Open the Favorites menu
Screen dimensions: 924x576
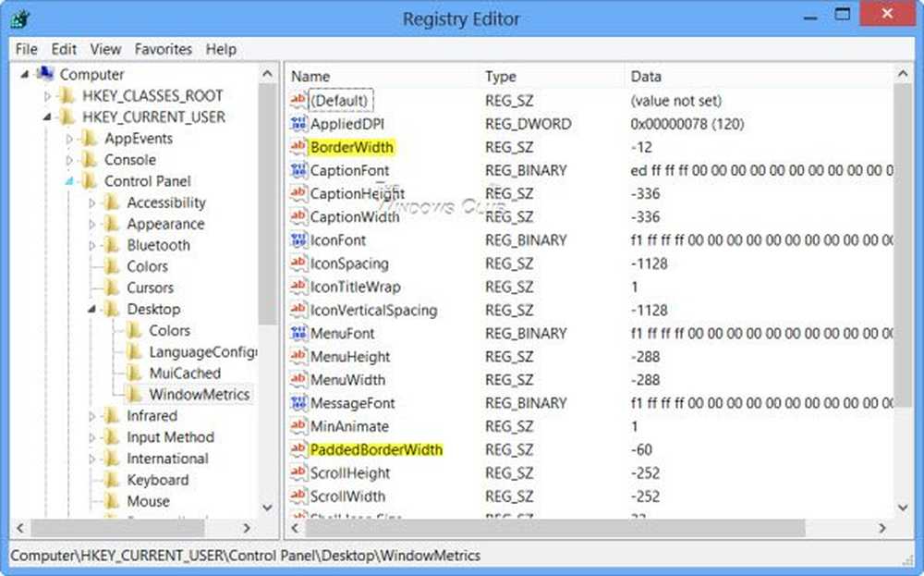click(163, 49)
